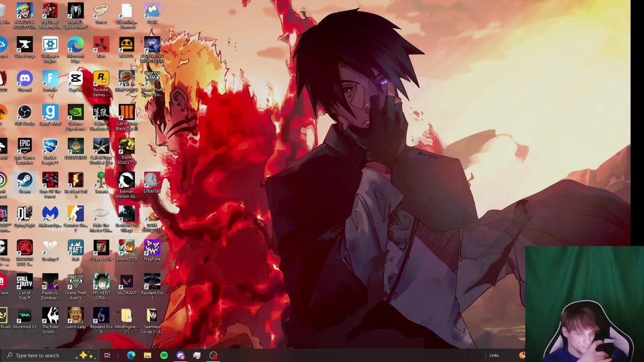Click Marvel's Spider-Man 2 desktop icon
The image size is (644, 362).
click(75, 16)
